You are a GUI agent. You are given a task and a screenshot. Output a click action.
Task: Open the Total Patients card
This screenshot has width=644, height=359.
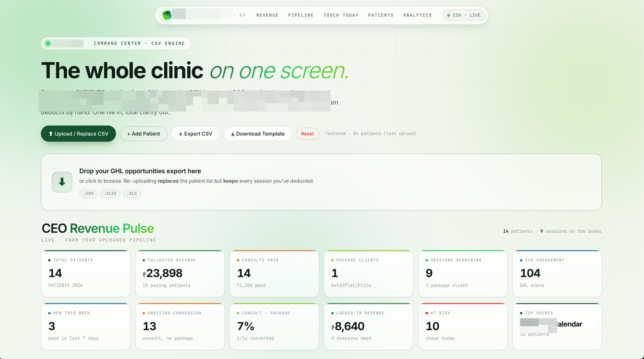coord(86,273)
